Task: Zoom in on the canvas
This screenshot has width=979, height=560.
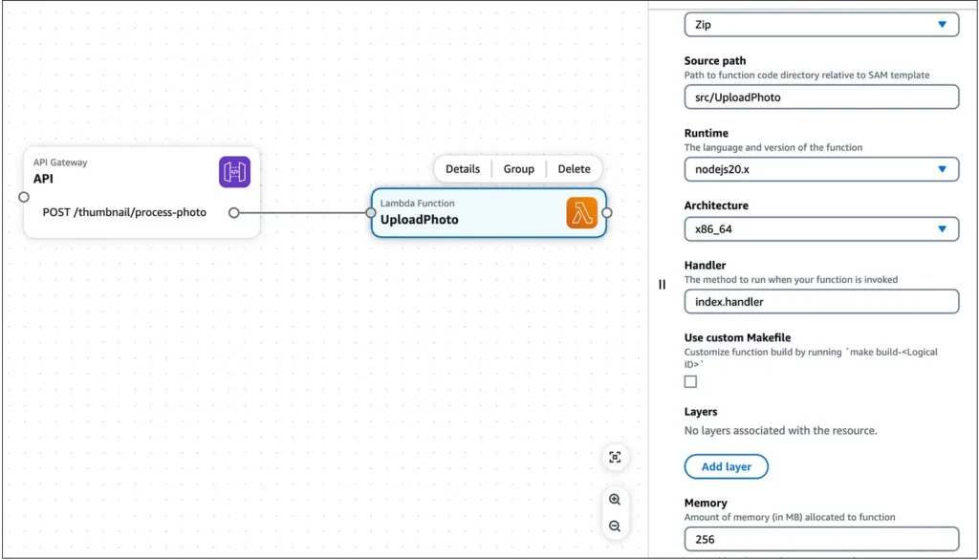Action: pos(615,500)
